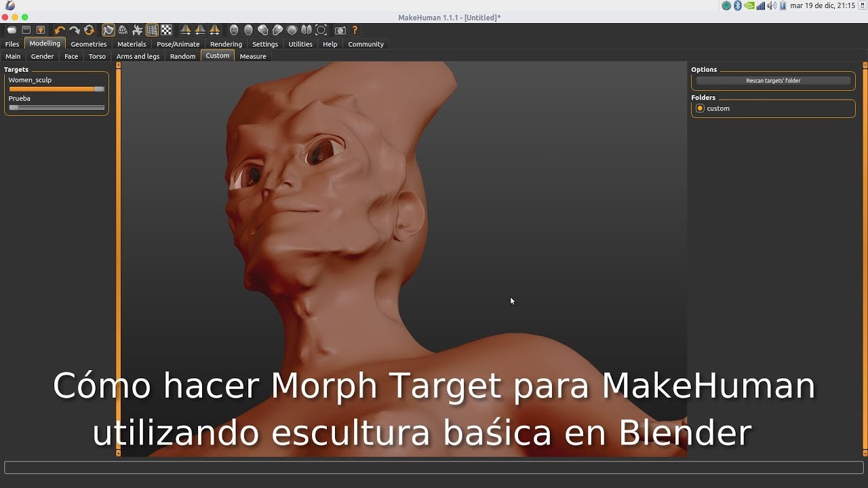The image size is (868, 488).
Task: Click the date and time clock
Action: [823, 5]
